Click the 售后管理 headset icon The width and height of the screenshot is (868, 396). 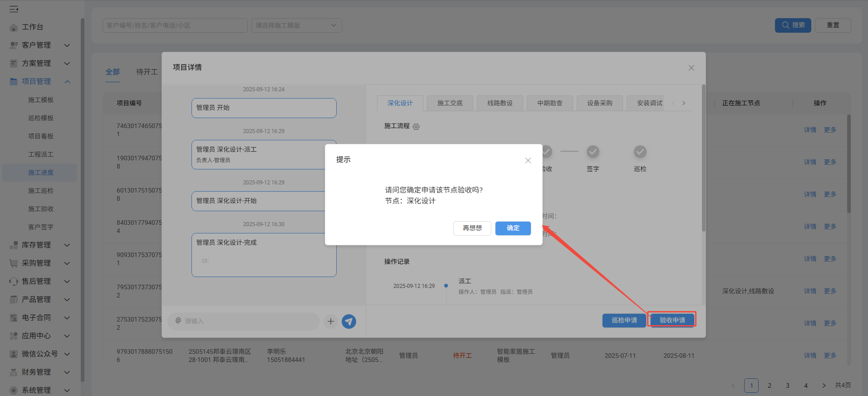[x=14, y=282]
